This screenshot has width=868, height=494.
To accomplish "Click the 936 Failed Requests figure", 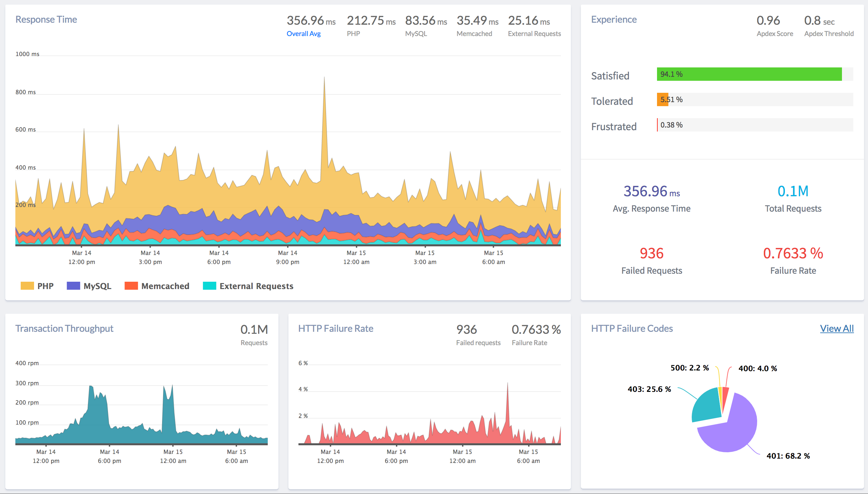I will tap(651, 253).
